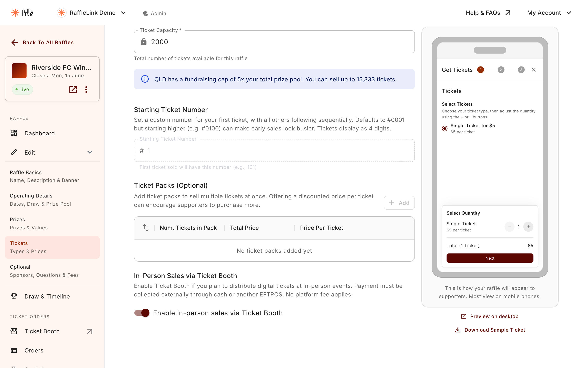Click the Riverside FC raffle thumbnail

(19, 71)
